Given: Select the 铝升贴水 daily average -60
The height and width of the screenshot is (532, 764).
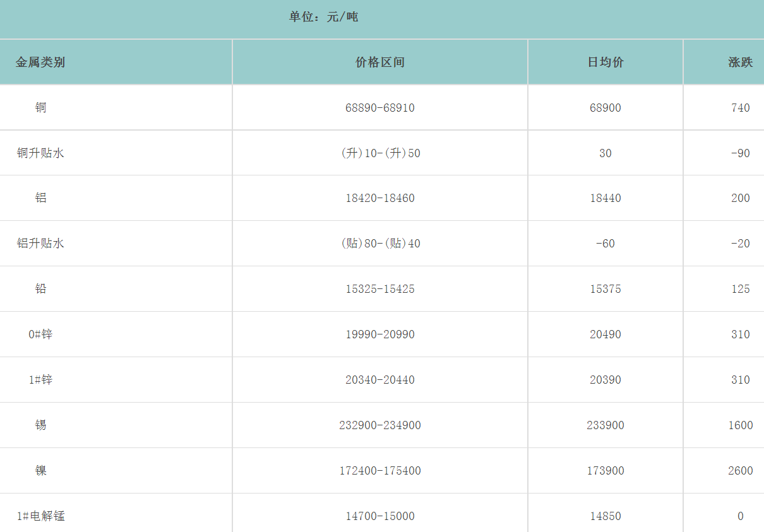Looking at the screenshot, I should [x=606, y=244].
